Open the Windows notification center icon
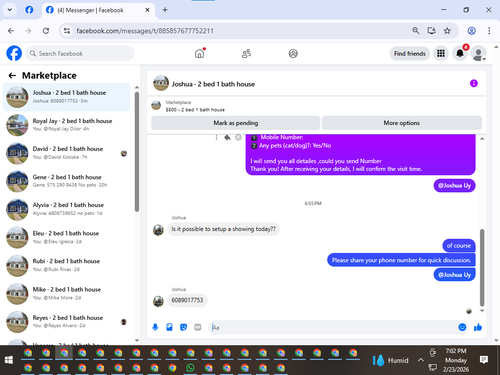Image resolution: width=500 pixels, height=375 pixels. coord(484,360)
